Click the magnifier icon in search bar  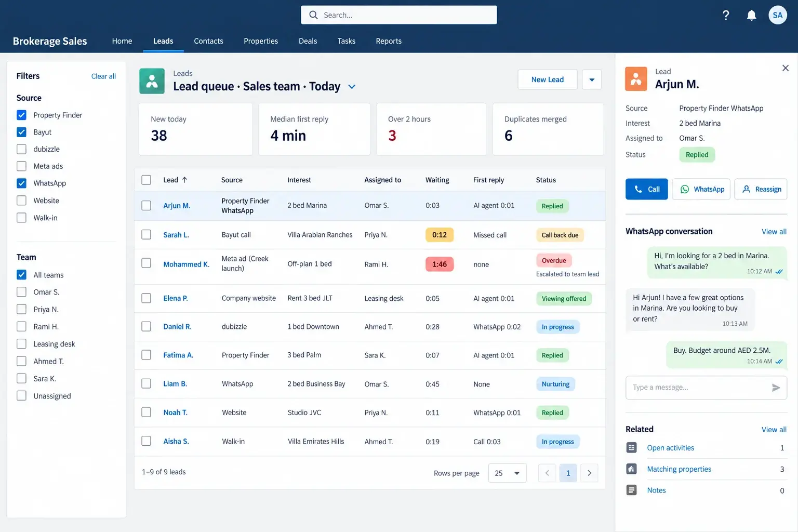tap(313, 15)
